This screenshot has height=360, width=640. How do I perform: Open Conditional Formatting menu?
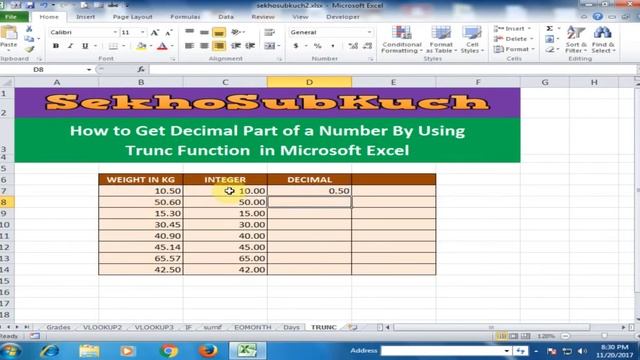tap(402, 39)
